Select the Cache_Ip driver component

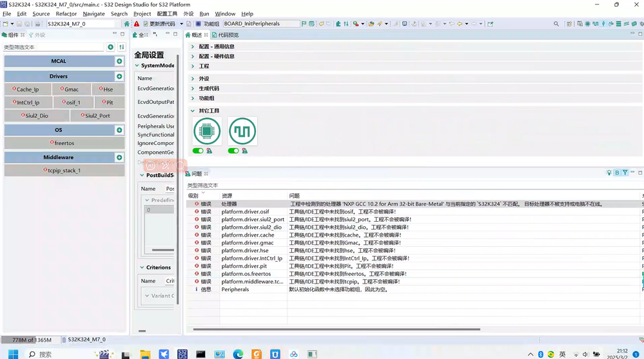(x=28, y=89)
